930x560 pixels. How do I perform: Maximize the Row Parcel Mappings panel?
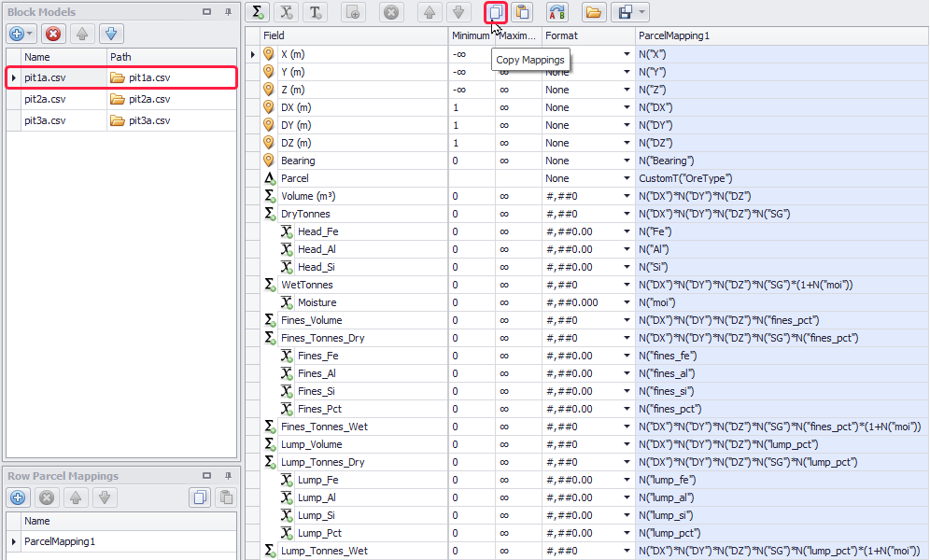pyautogui.click(x=206, y=476)
